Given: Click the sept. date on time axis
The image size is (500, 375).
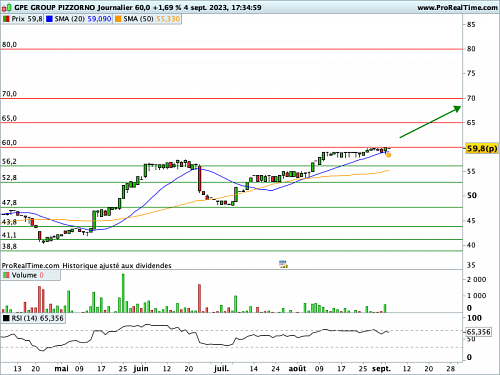Looking at the screenshot, I should 381,369.
